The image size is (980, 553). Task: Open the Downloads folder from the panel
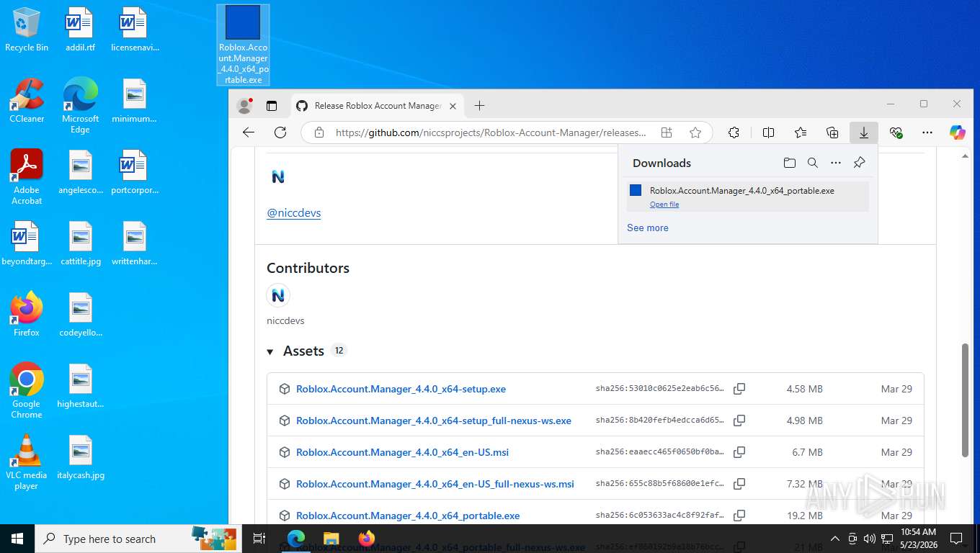[x=790, y=163]
